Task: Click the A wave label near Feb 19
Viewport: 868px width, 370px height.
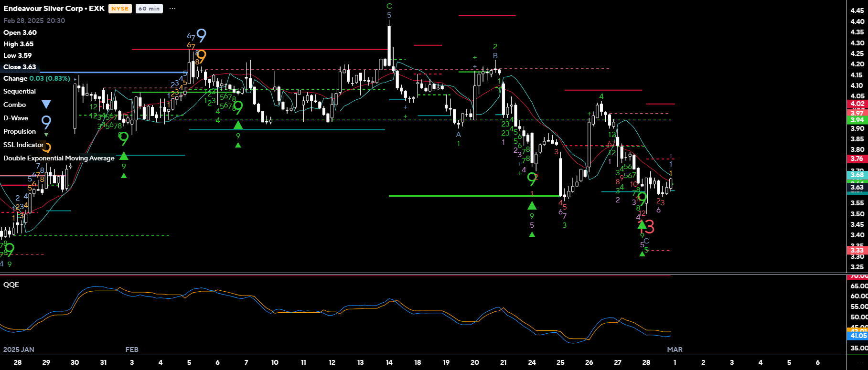Action: (458, 135)
